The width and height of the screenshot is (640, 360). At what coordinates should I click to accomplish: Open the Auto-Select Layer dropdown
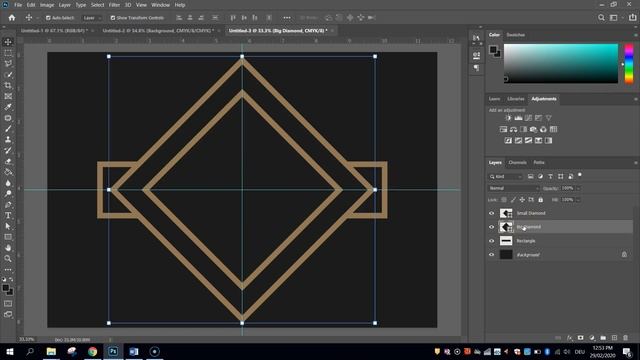pyautogui.click(x=91, y=18)
